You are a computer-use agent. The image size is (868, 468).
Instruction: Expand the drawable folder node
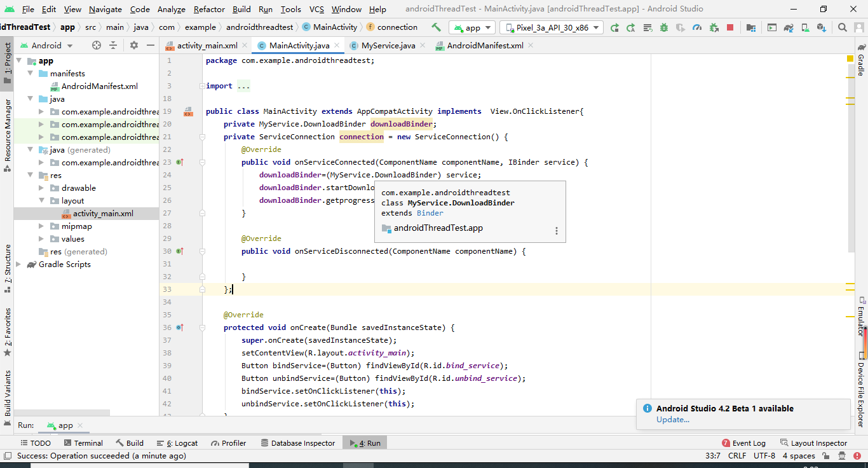pos(41,188)
